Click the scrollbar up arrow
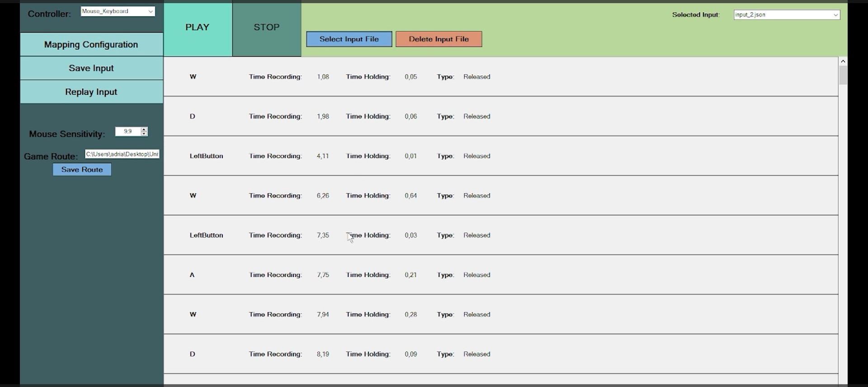 (x=843, y=61)
